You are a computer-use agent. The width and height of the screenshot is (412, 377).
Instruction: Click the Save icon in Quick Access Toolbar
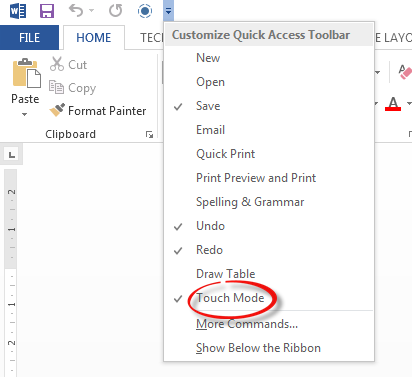[47, 11]
